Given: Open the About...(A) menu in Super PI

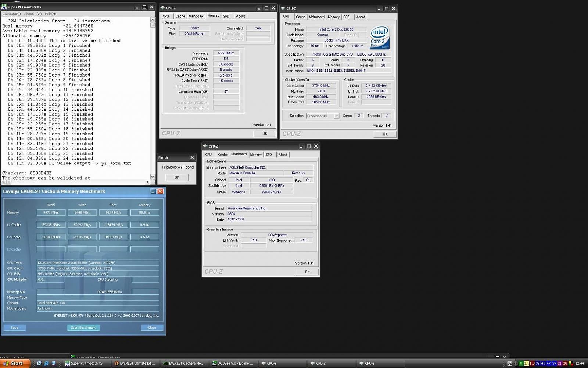Looking at the screenshot, I should [x=33, y=14].
